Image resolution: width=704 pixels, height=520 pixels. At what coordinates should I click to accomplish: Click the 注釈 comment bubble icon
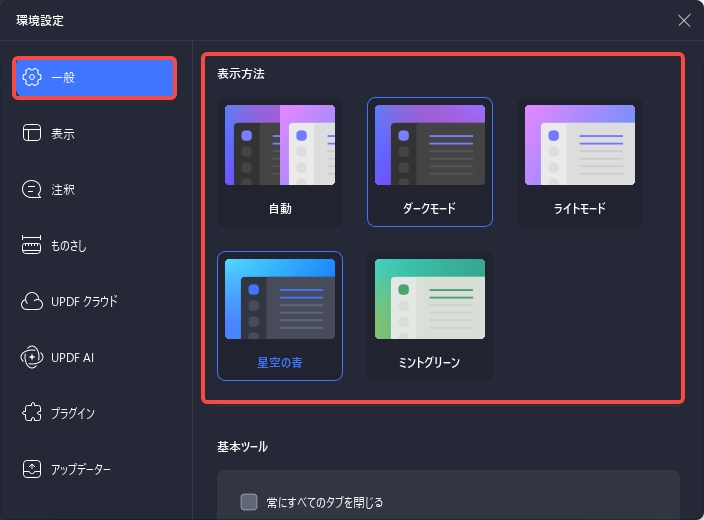[31, 189]
